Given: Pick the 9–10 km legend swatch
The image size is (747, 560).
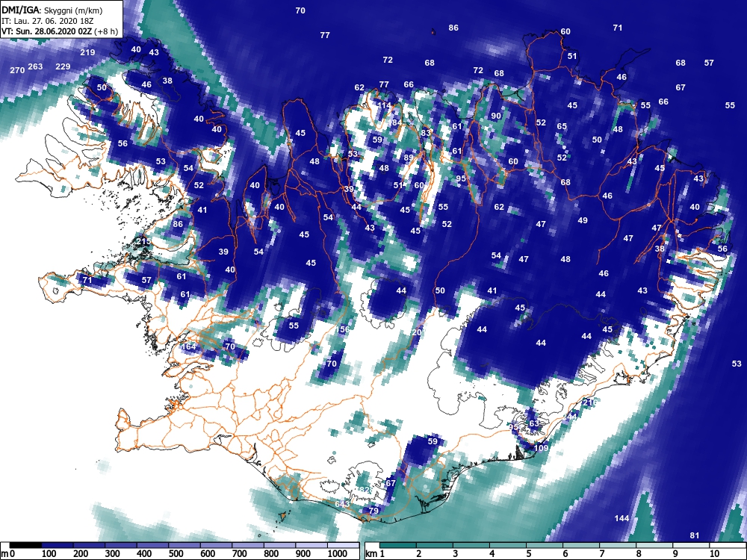Looking at the screenshot, I should point(690,545).
